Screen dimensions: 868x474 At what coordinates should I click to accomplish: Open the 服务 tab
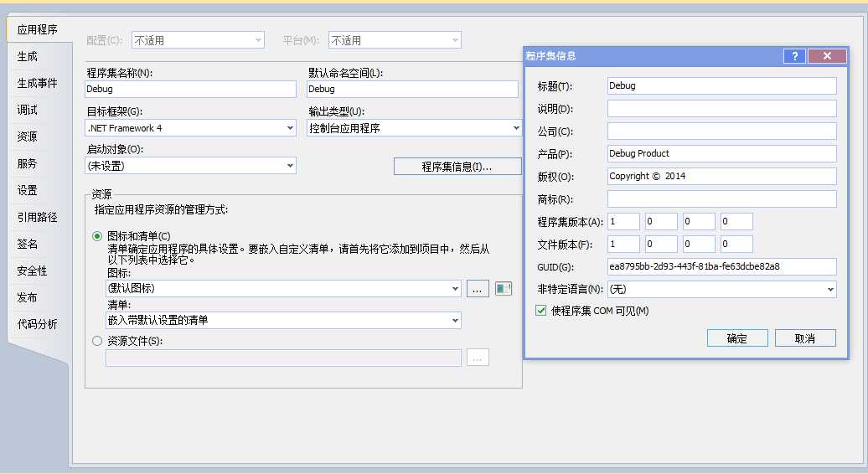point(27,163)
